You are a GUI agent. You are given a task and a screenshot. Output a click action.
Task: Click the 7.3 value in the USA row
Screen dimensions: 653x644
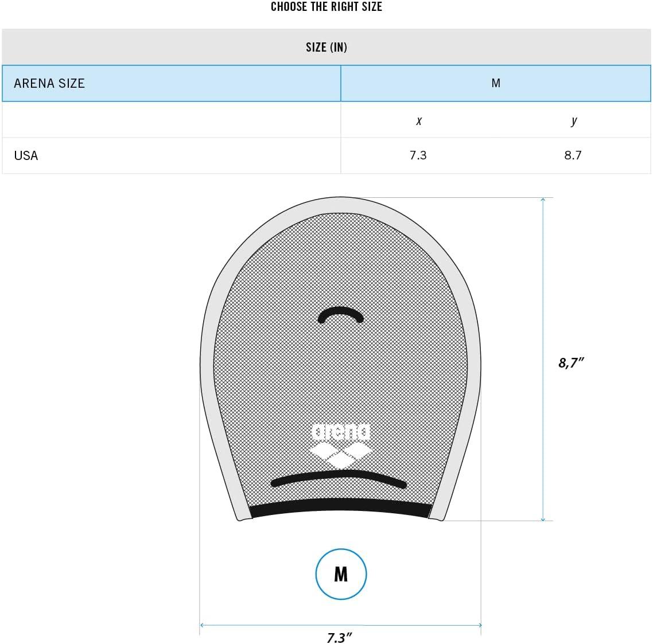point(418,155)
